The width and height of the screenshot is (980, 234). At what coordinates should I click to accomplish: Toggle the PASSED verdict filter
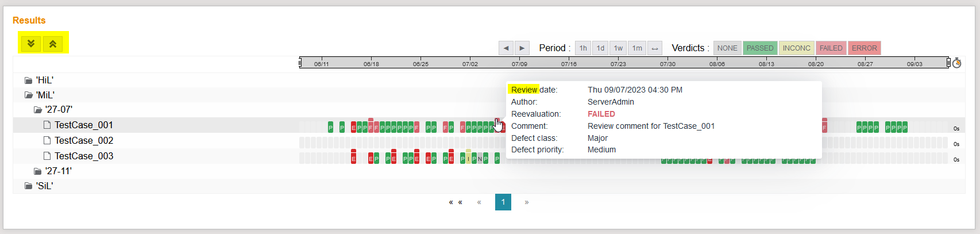(759, 48)
